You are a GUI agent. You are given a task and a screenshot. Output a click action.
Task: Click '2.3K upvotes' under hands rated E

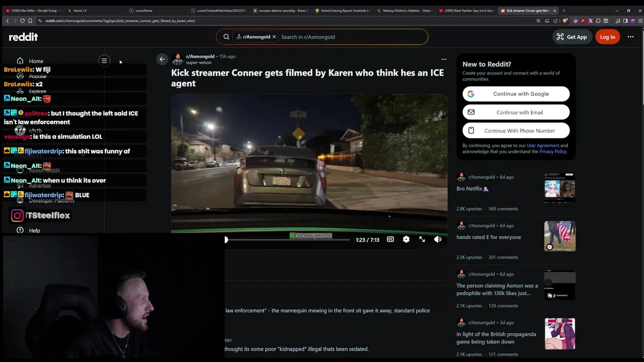[x=469, y=257]
